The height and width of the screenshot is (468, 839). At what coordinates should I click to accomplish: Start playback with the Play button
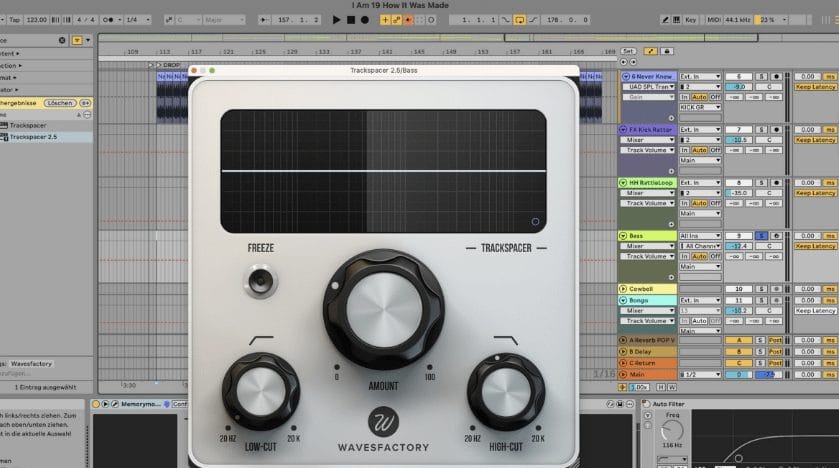[336, 20]
